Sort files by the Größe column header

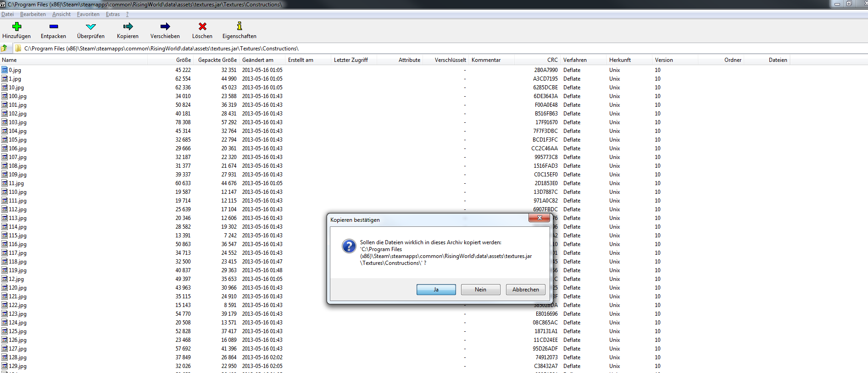click(183, 60)
